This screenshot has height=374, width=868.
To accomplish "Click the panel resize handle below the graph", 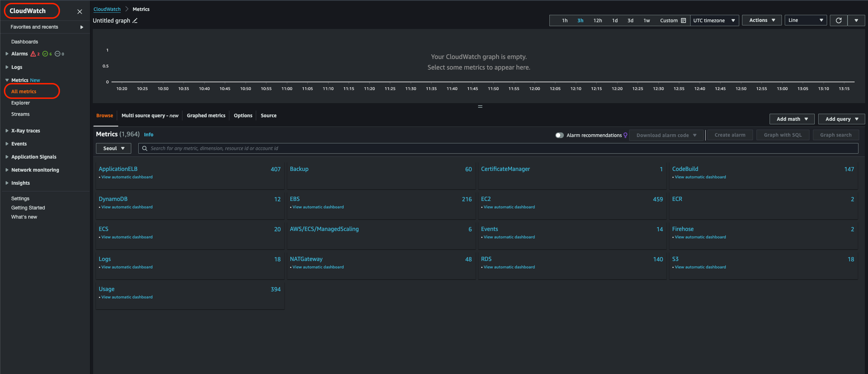I will (480, 106).
